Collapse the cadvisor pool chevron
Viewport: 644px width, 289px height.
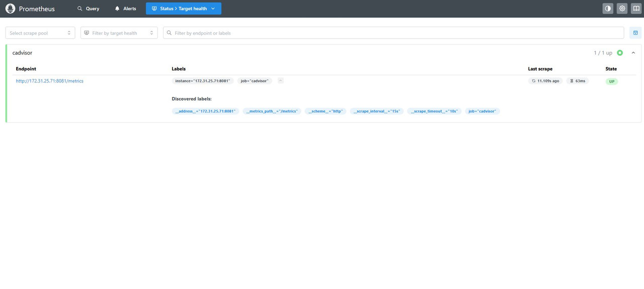pos(633,53)
